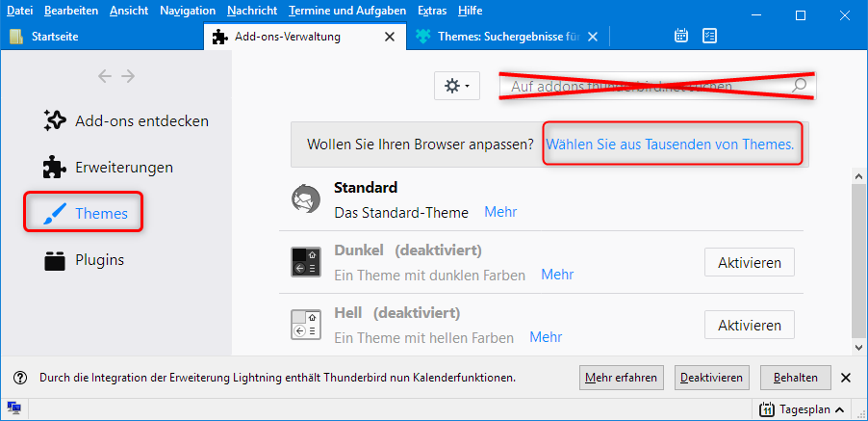Click the forward navigation arrow
The image size is (868, 421).
(x=128, y=76)
